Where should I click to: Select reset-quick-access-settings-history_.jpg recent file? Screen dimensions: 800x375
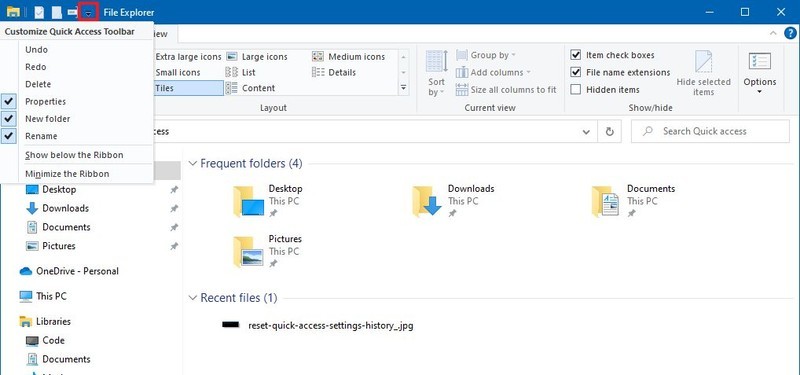tap(317, 325)
